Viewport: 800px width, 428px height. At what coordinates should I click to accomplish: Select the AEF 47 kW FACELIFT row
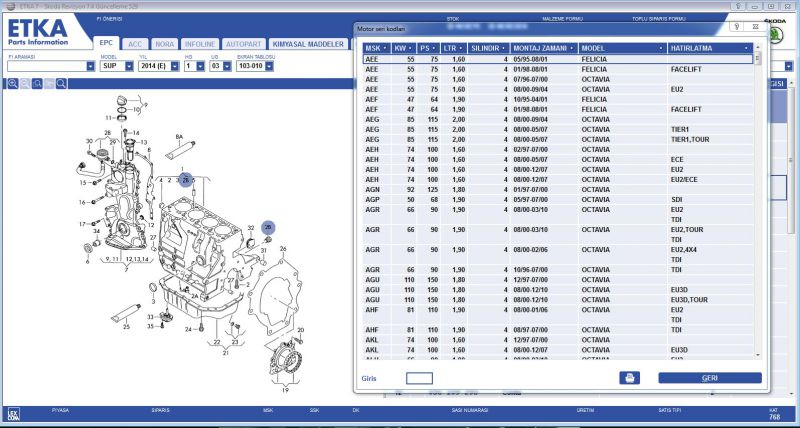click(x=558, y=109)
